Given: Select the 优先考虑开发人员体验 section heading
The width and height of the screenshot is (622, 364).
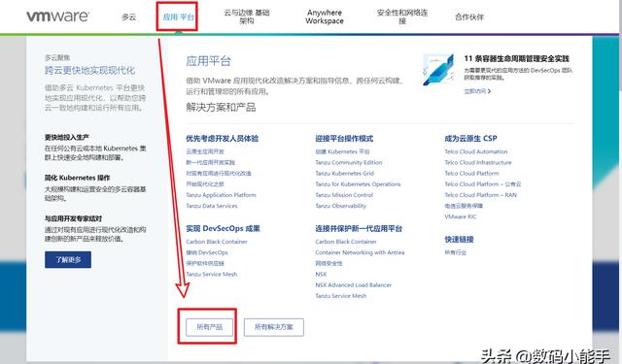Looking at the screenshot, I should pos(223,139).
